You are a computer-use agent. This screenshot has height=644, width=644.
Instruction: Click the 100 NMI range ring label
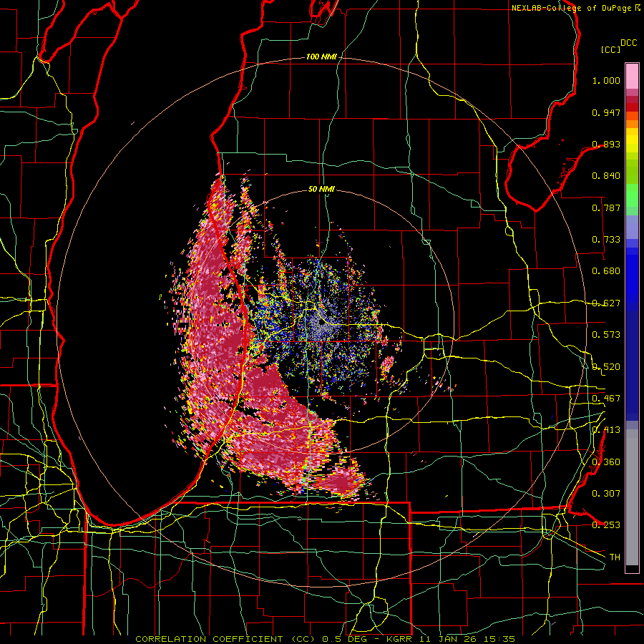coord(321,57)
